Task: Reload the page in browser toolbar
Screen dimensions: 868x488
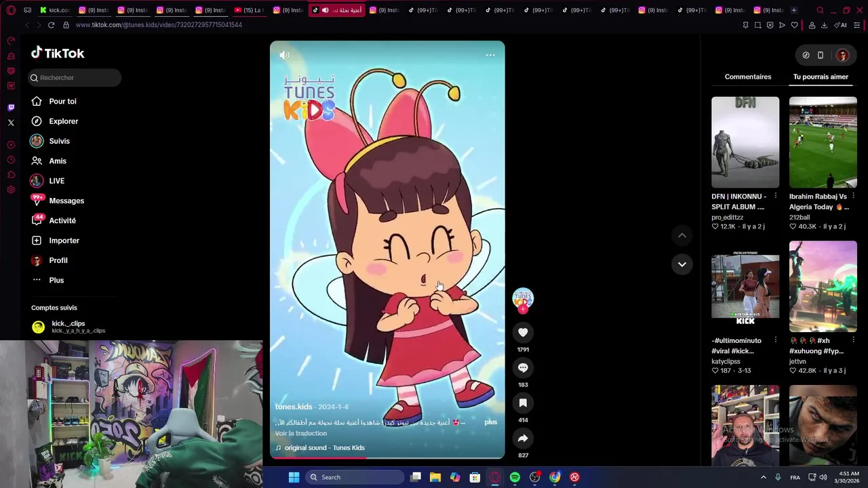Action: [x=51, y=25]
